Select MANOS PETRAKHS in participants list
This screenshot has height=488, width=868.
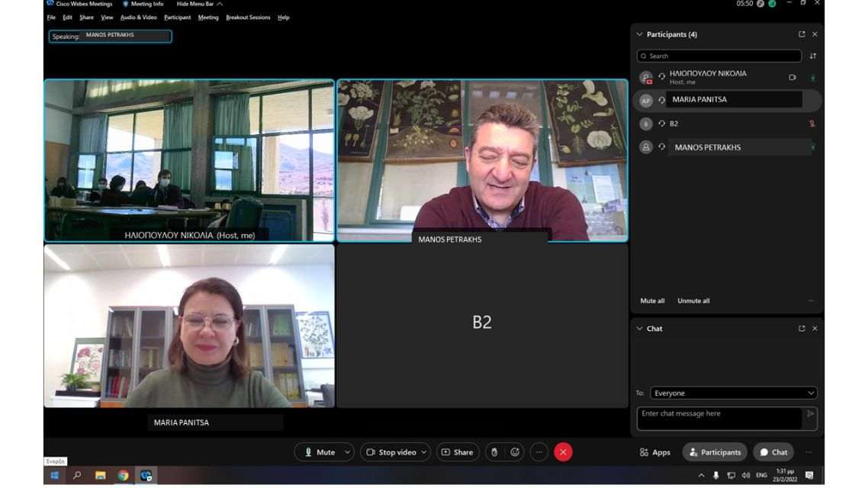726,148
